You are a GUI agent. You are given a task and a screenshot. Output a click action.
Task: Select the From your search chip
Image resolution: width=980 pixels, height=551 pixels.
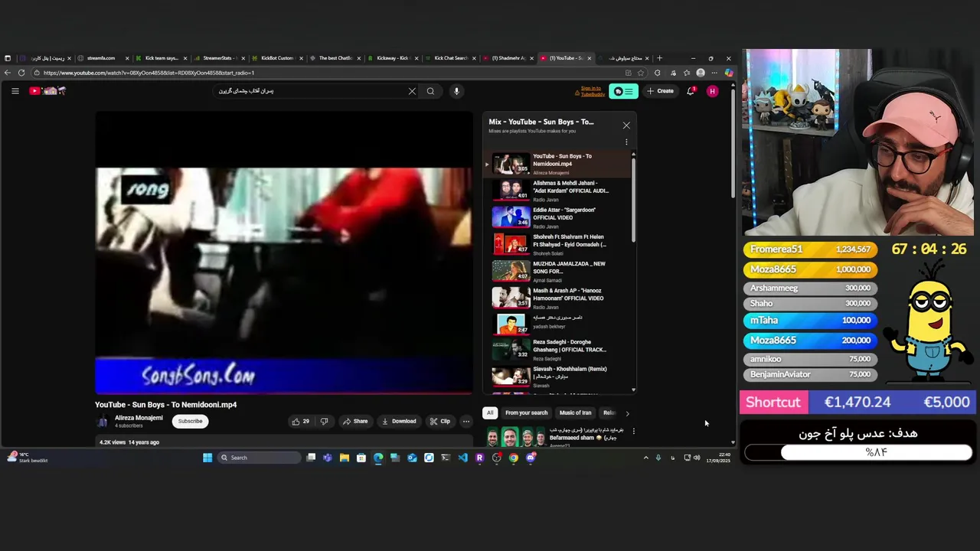[x=527, y=412]
